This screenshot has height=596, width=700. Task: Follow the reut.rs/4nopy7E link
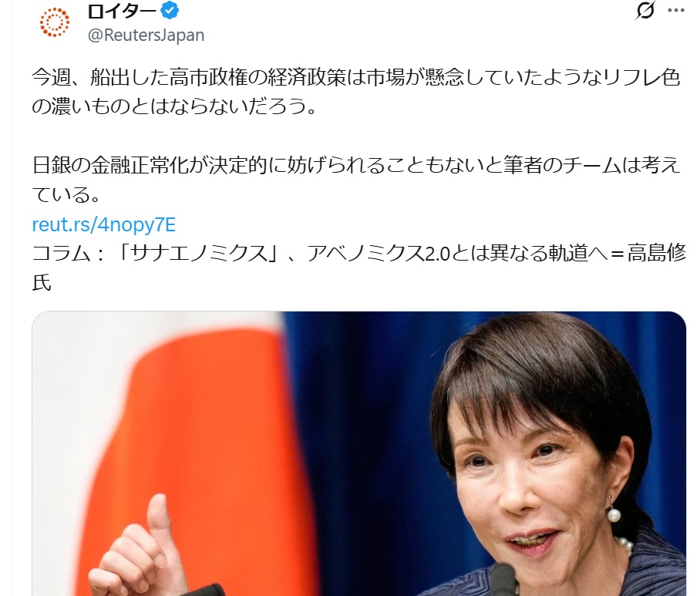pyautogui.click(x=104, y=224)
